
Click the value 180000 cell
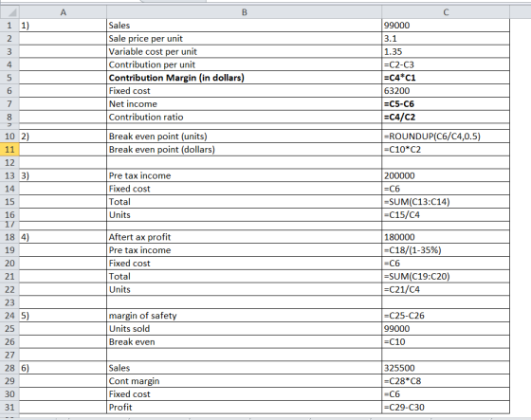tap(446, 237)
